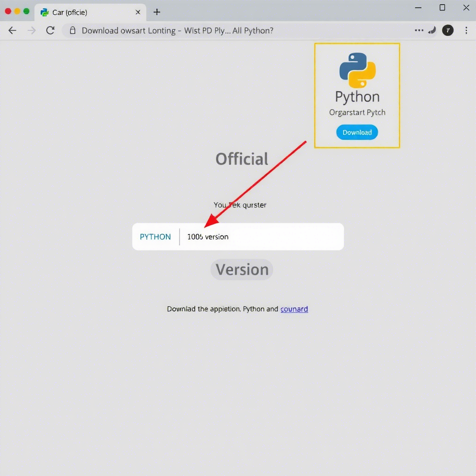Viewport: 476px width, 476px height.
Task: Click the green traffic-light window button
Action: [x=26, y=11]
